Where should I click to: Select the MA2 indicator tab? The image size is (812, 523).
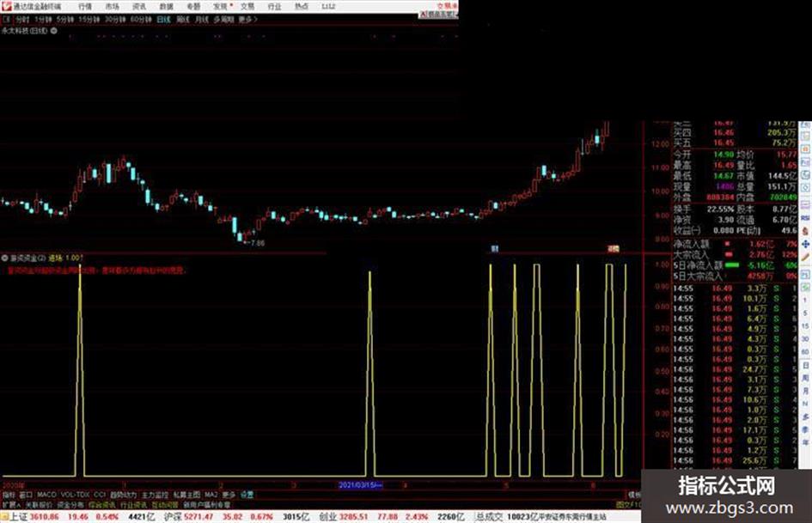tap(211, 495)
